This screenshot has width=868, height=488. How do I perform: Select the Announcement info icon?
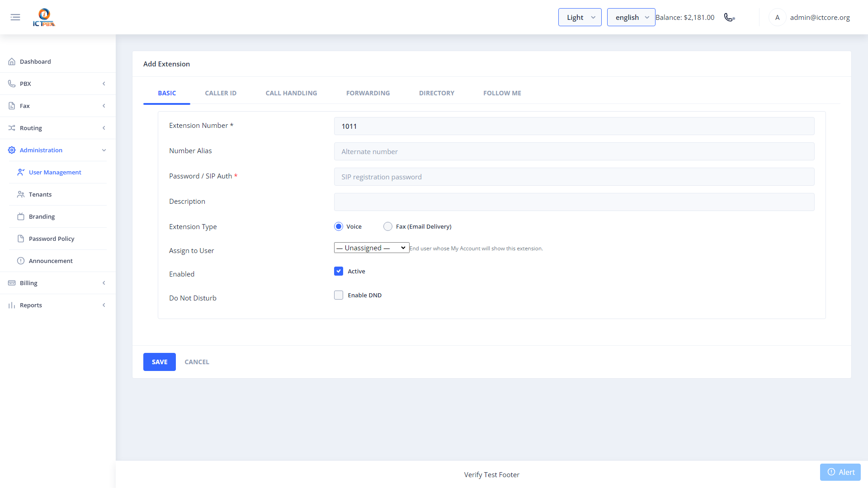point(21,261)
